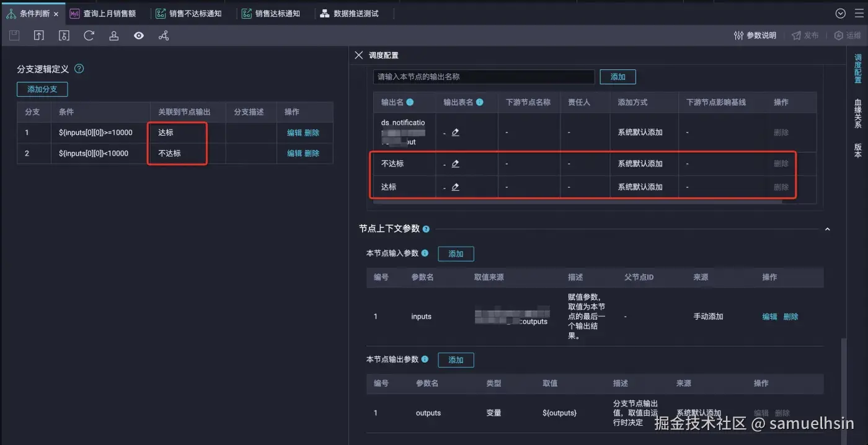Click the eye preview icon in the toolbar
This screenshot has width=868, height=445.
coord(139,36)
